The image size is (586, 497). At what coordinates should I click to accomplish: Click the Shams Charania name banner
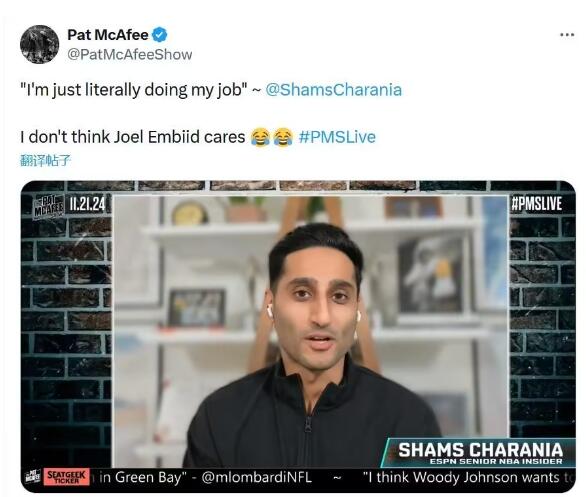[x=480, y=449]
